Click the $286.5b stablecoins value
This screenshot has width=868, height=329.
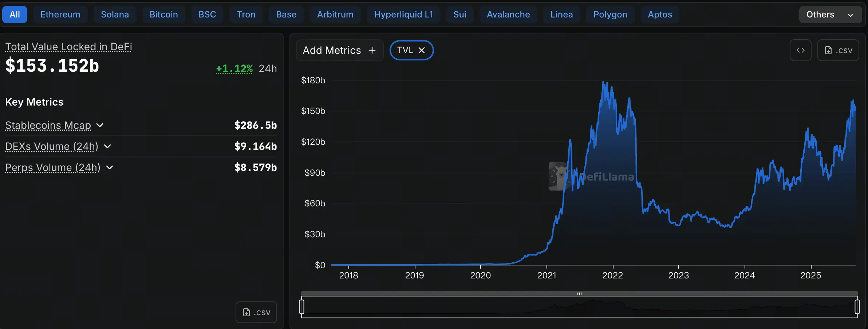(x=256, y=125)
